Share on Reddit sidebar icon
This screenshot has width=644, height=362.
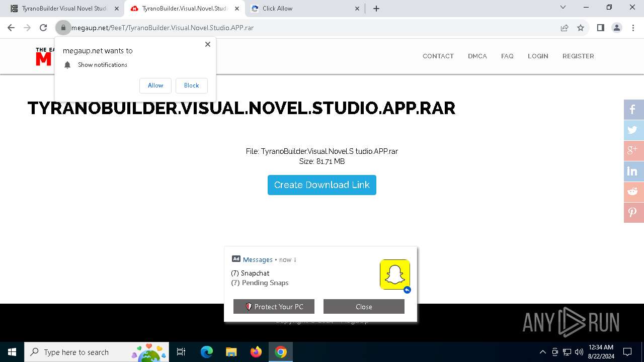point(634,192)
